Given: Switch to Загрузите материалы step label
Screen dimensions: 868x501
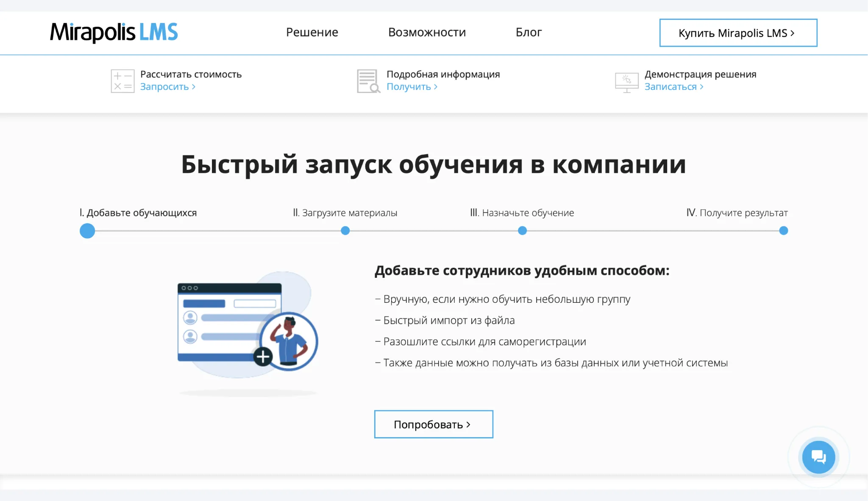Looking at the screenshot, I should coord(345,213).
